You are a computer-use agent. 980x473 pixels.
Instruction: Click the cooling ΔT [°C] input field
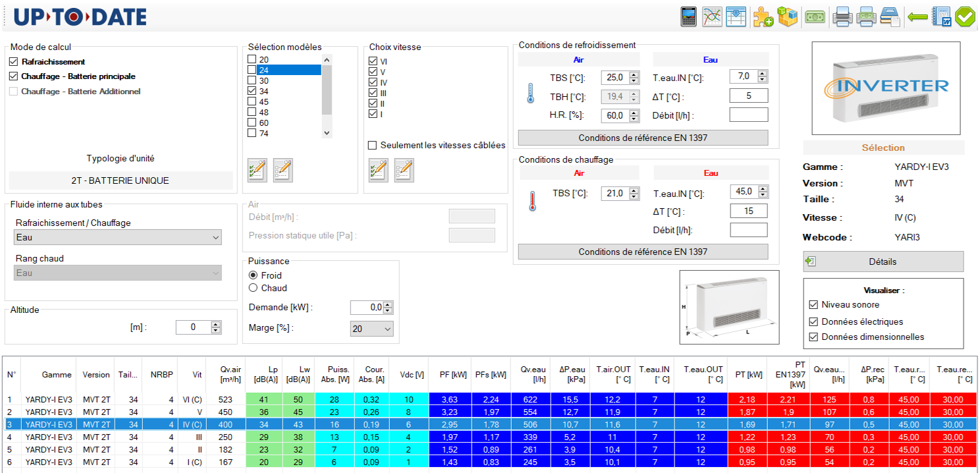point(749,96)
